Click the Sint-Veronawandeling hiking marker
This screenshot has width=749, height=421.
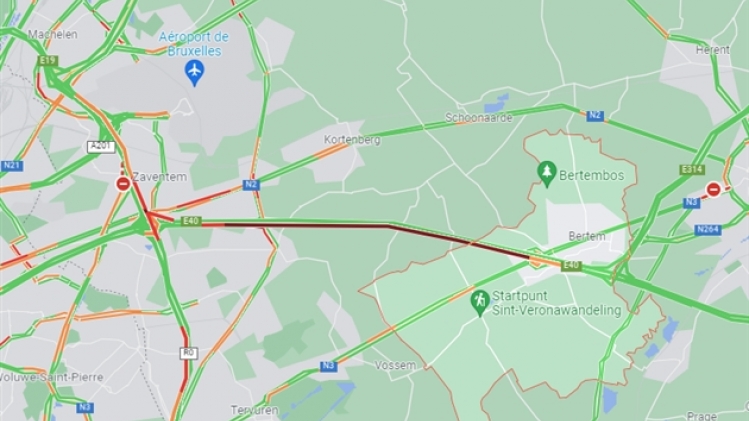pos(480,302)
